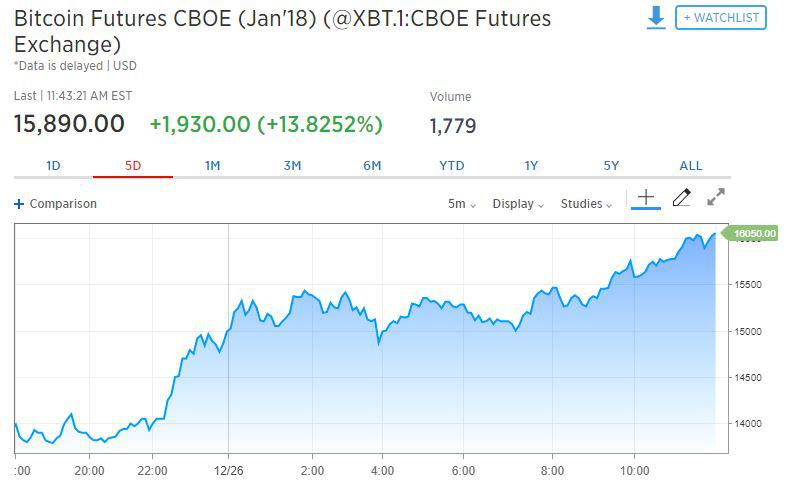Show the 5Y time range

611,166
